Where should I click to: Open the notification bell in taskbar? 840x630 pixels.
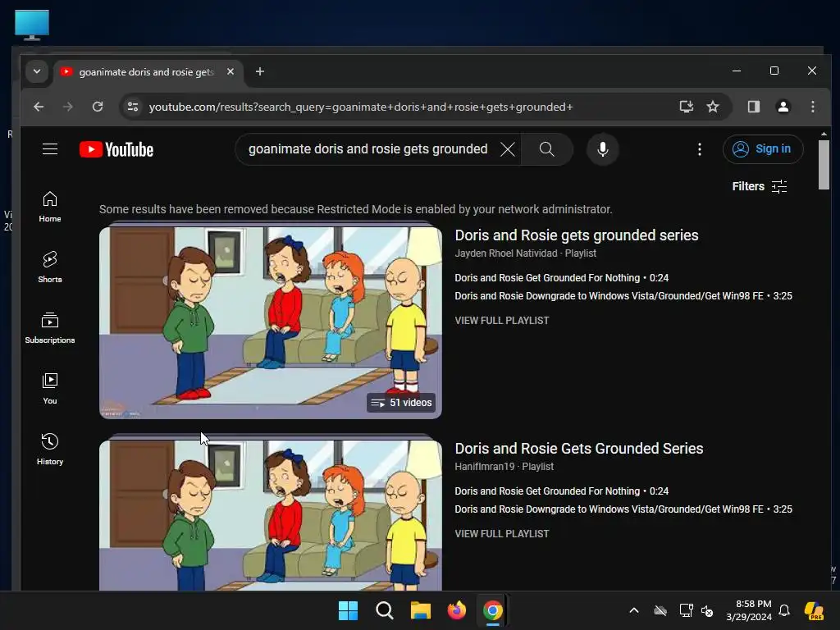pos(784,610)
